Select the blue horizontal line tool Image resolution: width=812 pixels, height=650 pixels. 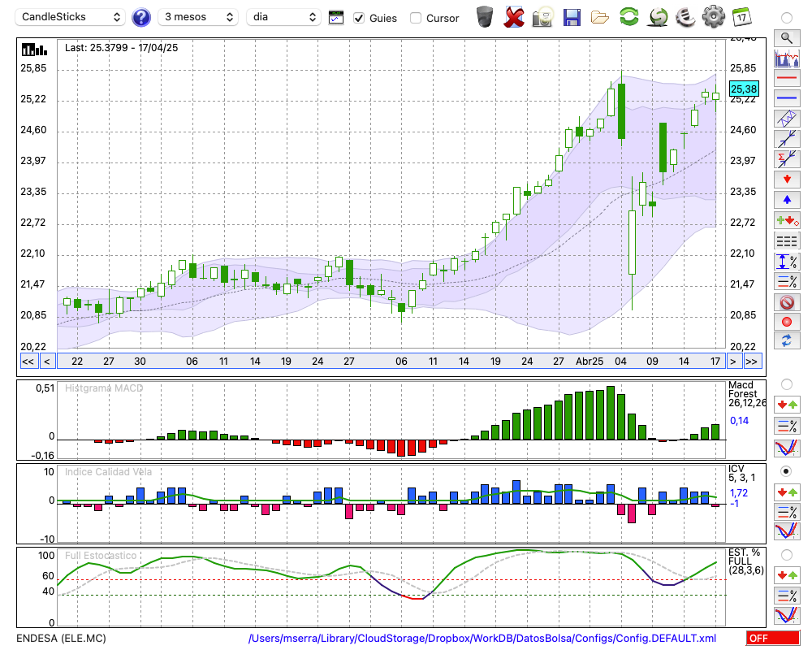(x=787, y=98)
